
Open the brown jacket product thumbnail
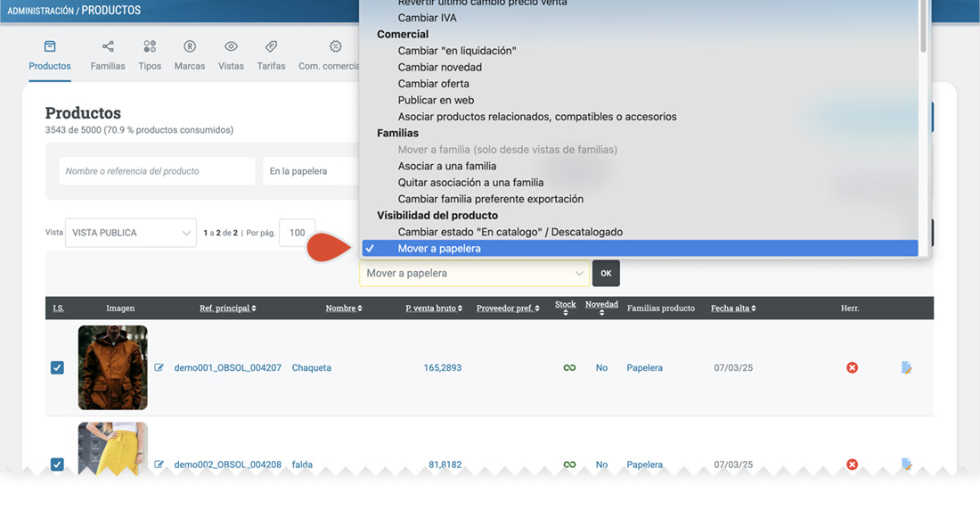click(112, 367)
